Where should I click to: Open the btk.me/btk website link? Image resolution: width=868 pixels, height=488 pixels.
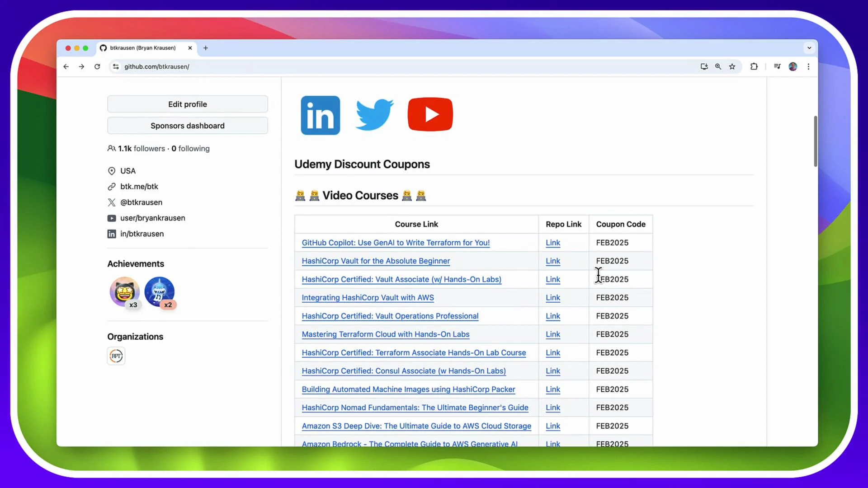pos(139,186)
